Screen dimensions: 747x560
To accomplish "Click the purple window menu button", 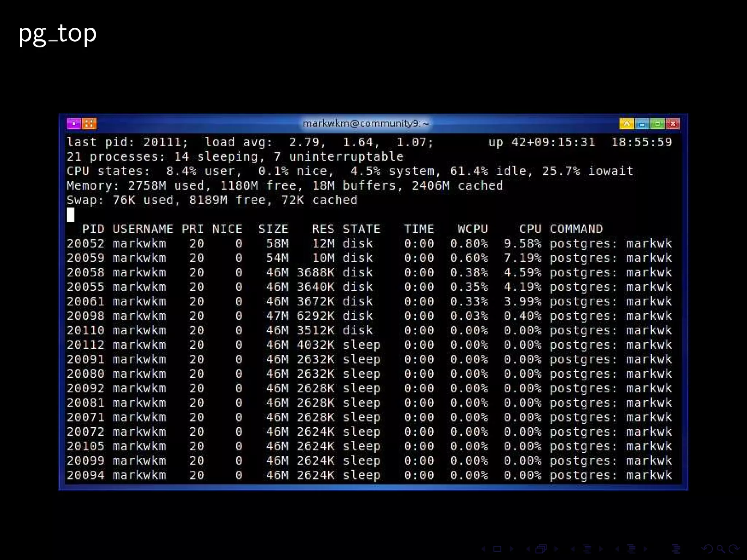I will [x=74, y=124].
